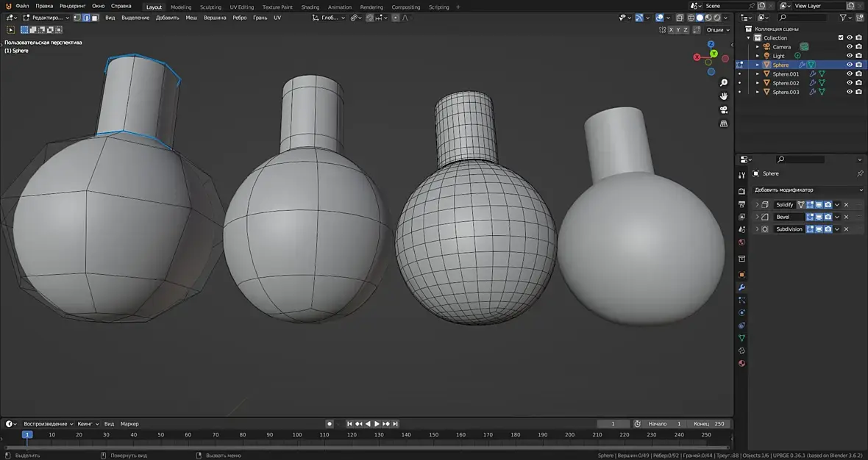
Task: Hide Sphere.002 in the outliner
Action: (x=849, y=83)
